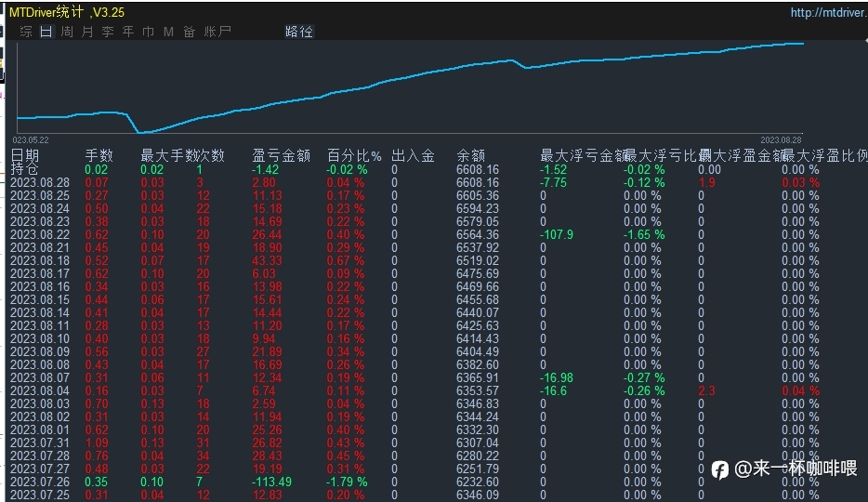The height and width of the screenshot is (502, 868).
Task: Select the 2023.08.24 date row
Action: pyautogui.click(x=40, y=208)
